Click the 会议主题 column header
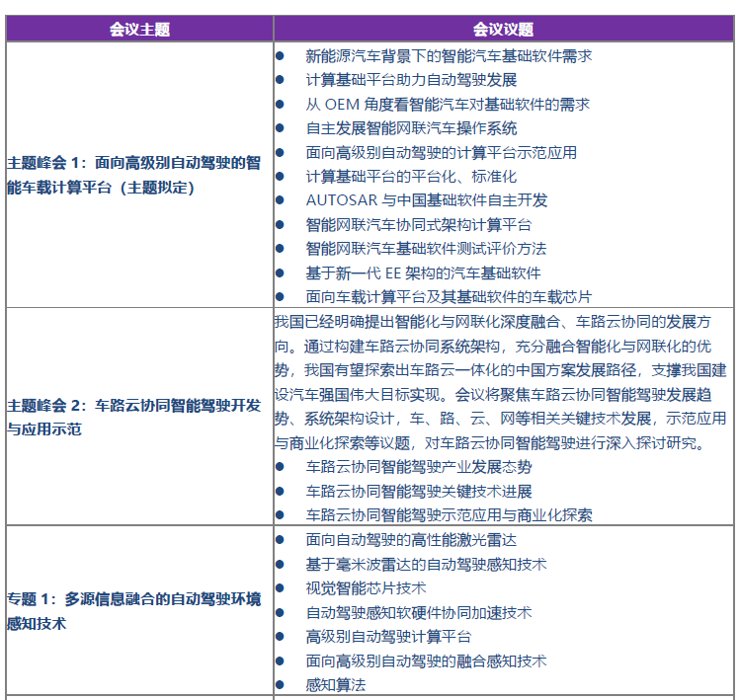The height and width of the screenshot is (700, 739). click(x=139, y=30)
